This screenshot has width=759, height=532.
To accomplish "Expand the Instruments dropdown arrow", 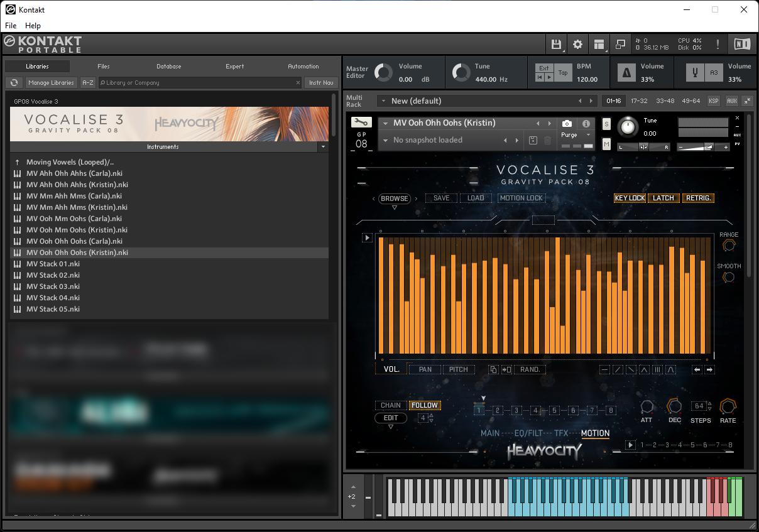I will click(323, 147).
